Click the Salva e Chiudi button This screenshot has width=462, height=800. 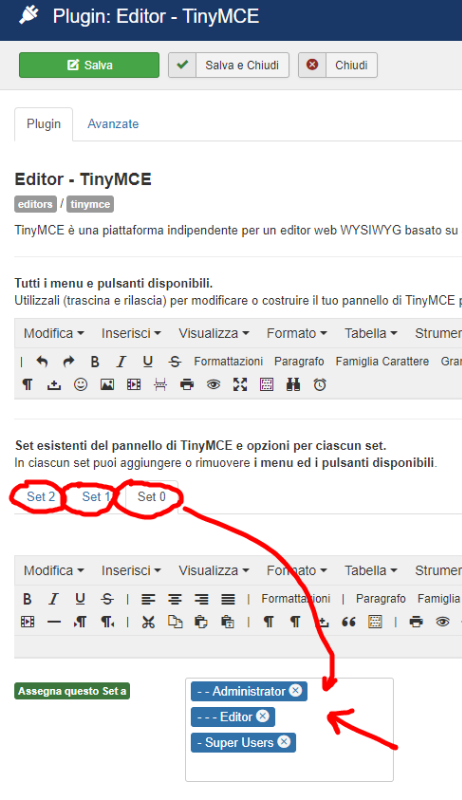coord(229,65)
